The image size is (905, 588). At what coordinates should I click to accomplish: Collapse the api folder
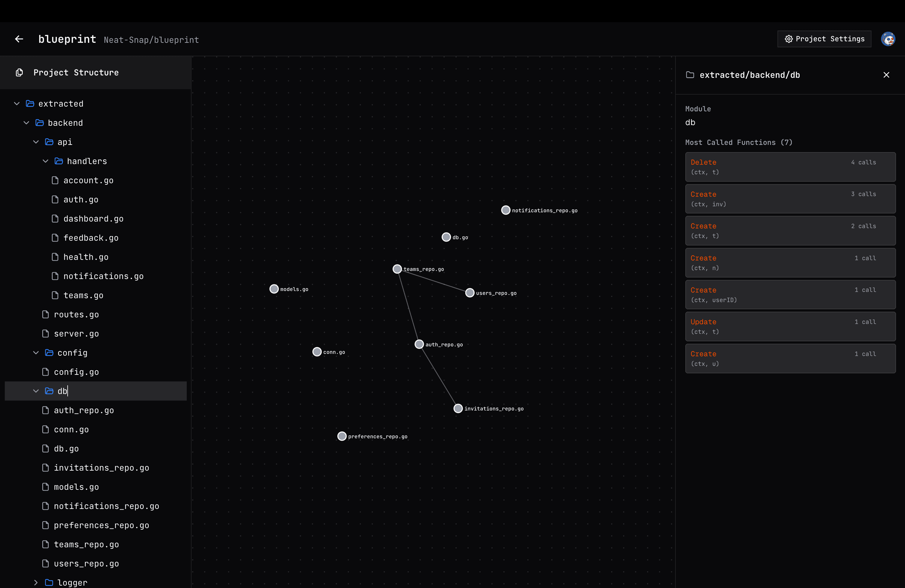(36, 142)
